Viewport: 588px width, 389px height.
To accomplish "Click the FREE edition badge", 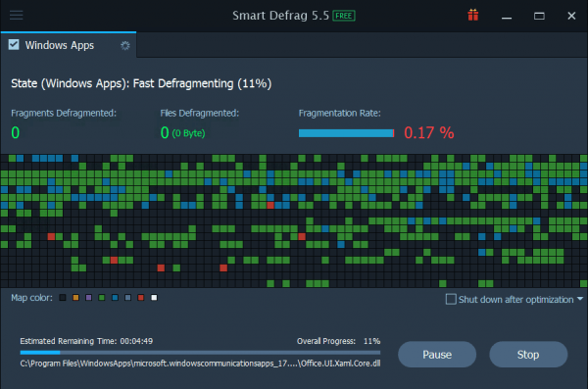I will [x=344, y=16].
